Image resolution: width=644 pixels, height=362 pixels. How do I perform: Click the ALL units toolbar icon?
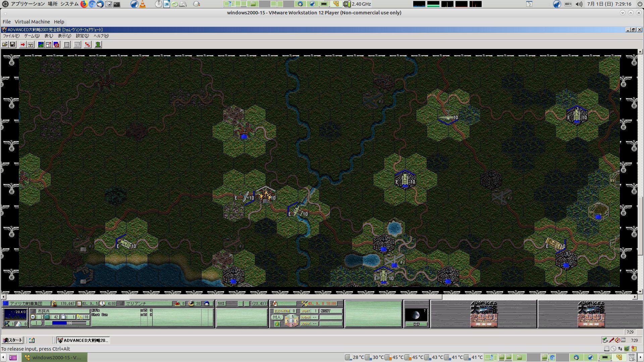[77, 45]
